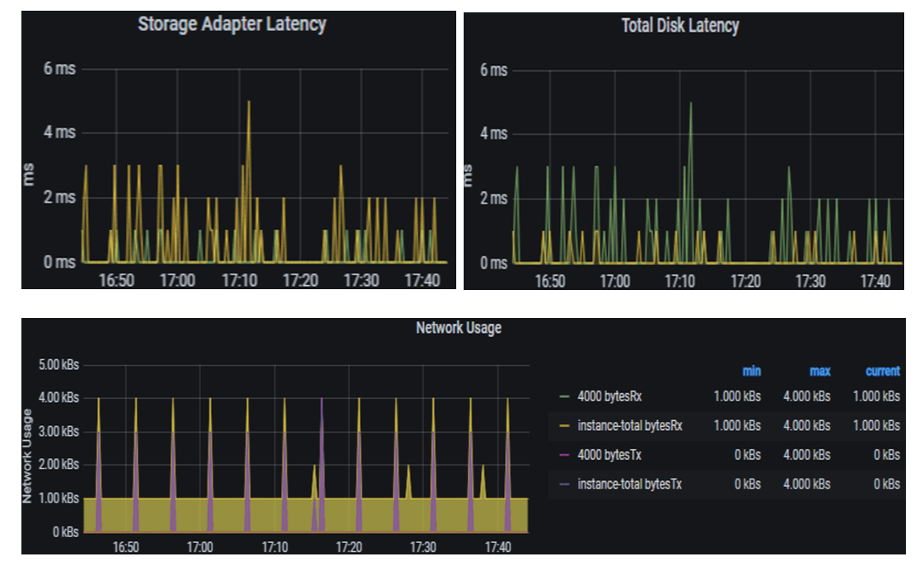
Task: Click the 5.00 kBs axis label in Network Usage
Action: click(x=59, y=365)
